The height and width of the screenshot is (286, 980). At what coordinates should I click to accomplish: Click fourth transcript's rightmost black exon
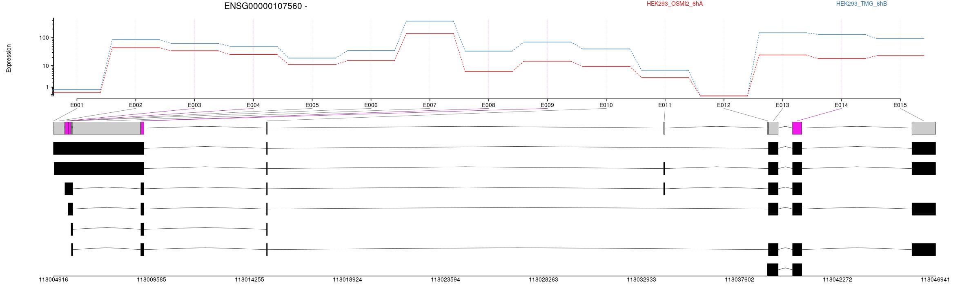pyautogui.click(x=924, y=209)
